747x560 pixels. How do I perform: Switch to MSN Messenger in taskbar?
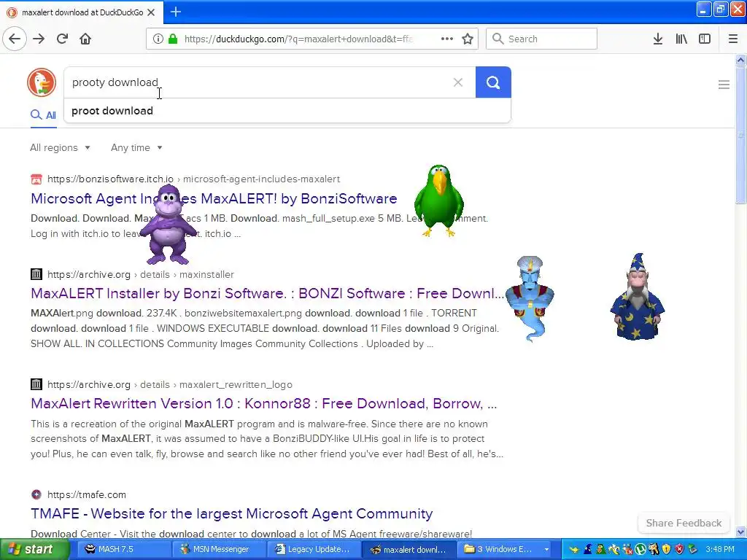click(217, 549)
